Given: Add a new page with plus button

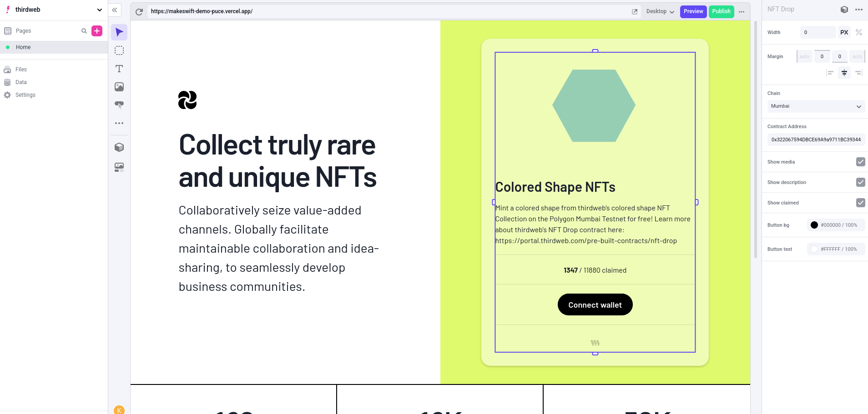Looking at the screenshot, I should (x=97, y=31).
